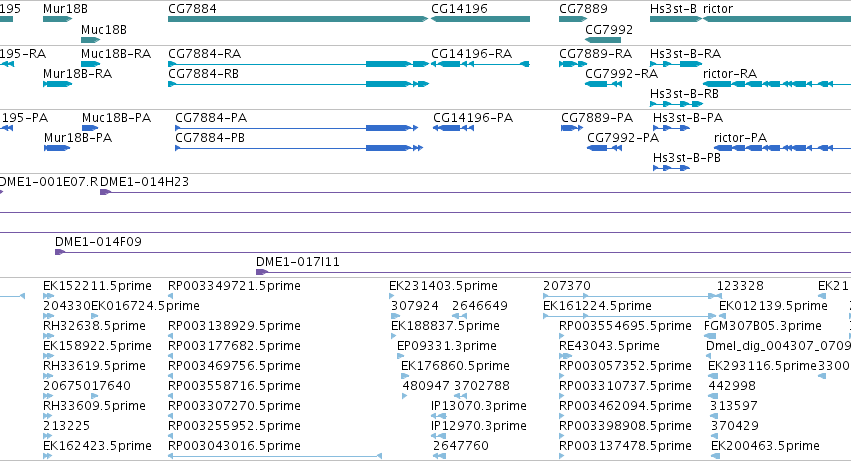The image size is (851, 461).
Task: Click BAC clone label DME1-001E07.R
Action: pyautogui.click(x=49, y=182)
